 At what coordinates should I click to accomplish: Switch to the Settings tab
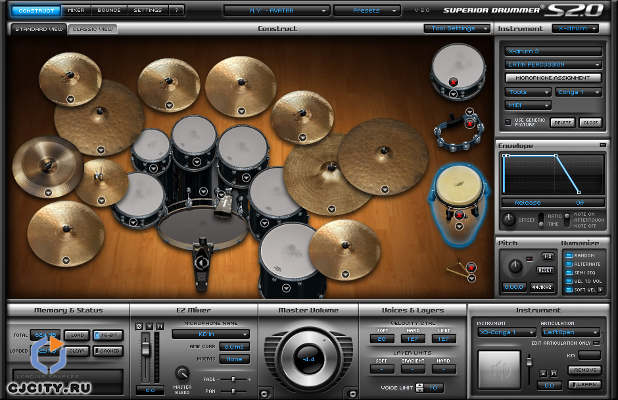(x=147, y=11)
